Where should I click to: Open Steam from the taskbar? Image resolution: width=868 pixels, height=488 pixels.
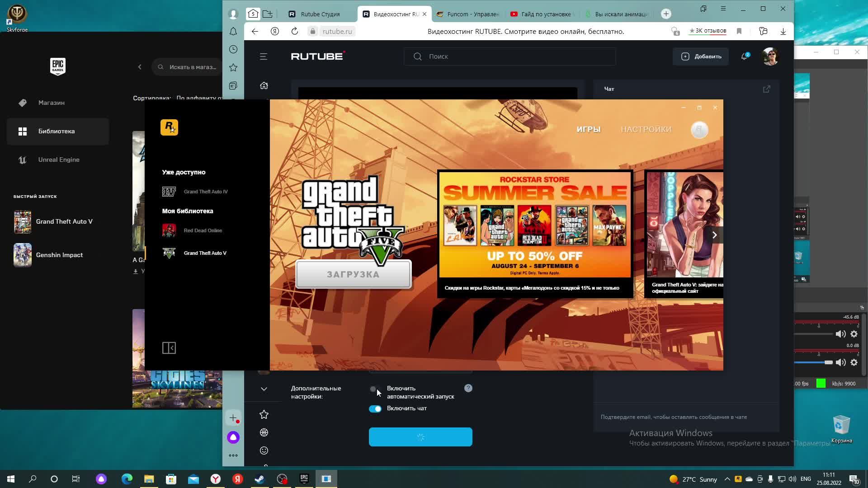coord(259,479)
